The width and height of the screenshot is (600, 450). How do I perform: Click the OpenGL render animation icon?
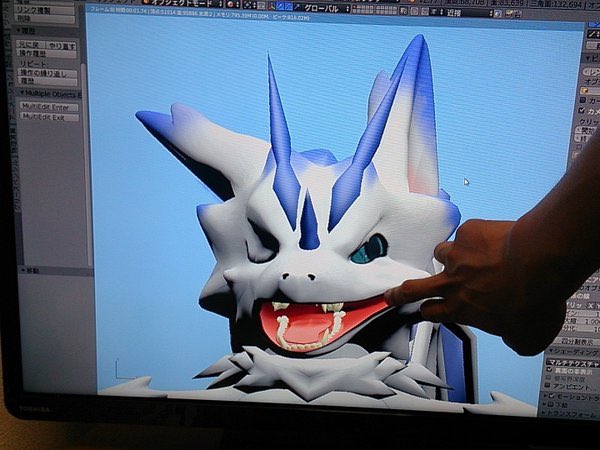click(519, 15)
